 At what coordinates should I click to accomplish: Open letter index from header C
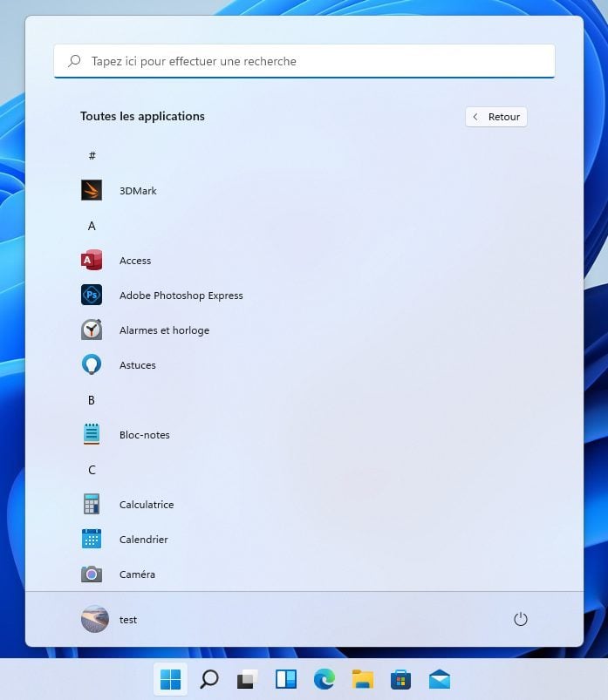click(92, 470)
